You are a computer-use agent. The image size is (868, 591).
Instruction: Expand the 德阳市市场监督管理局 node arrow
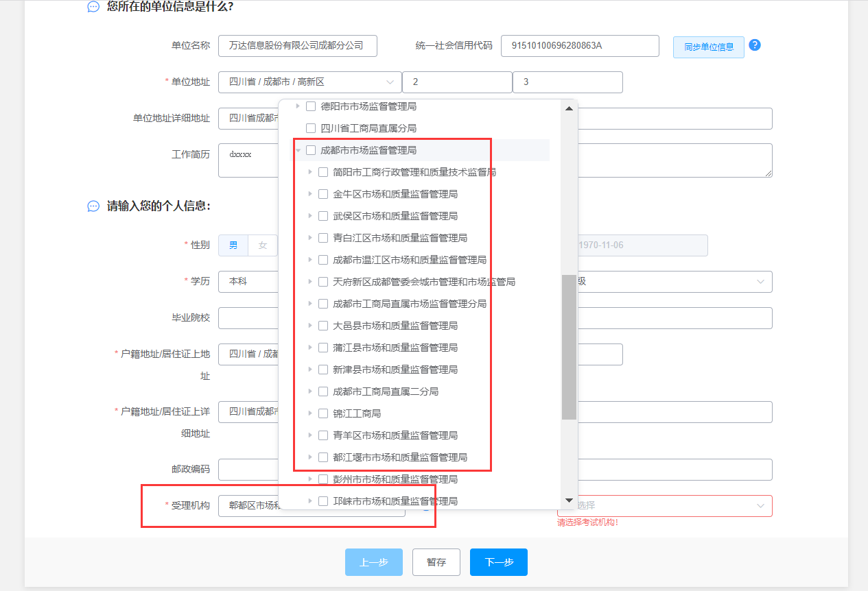[x=298, y=106]
